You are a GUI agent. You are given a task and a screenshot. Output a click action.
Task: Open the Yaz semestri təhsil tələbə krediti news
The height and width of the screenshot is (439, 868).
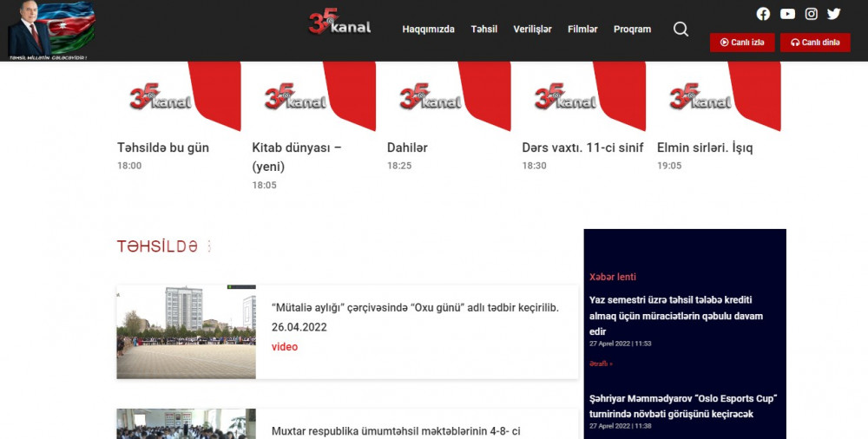(x=676, y=316)
